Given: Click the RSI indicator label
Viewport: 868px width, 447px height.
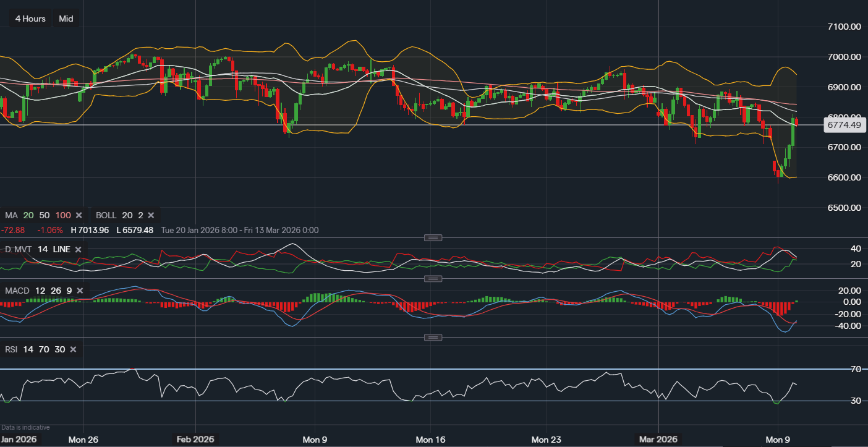Looking at the screenshot, I should (12, 349).
